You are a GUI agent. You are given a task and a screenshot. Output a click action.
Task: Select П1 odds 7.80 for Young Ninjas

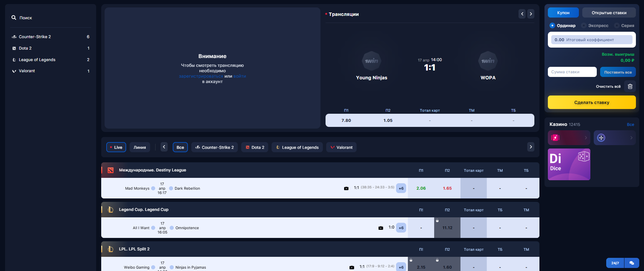click(346, 120)
